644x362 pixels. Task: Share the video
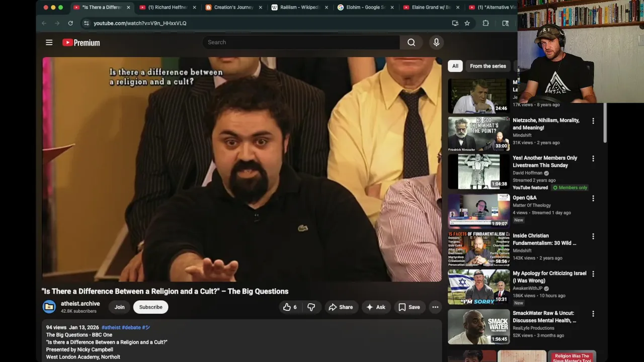pos(341,307)
